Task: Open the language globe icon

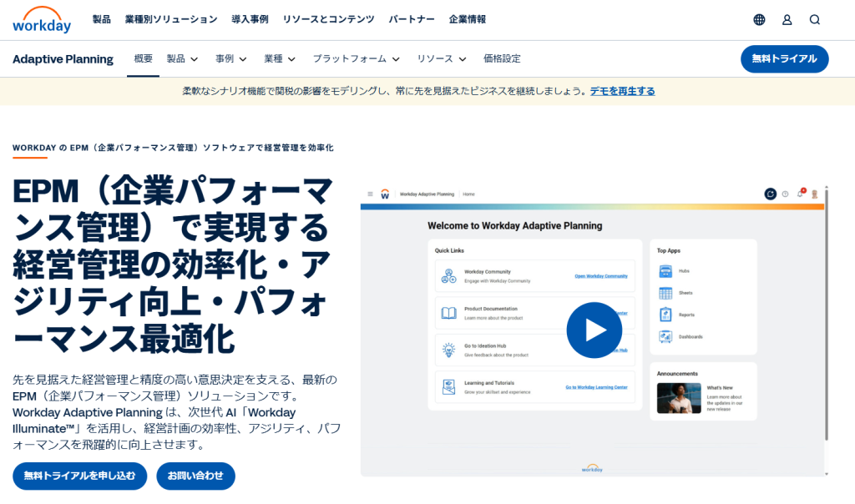Action: (x=759, y=20)
